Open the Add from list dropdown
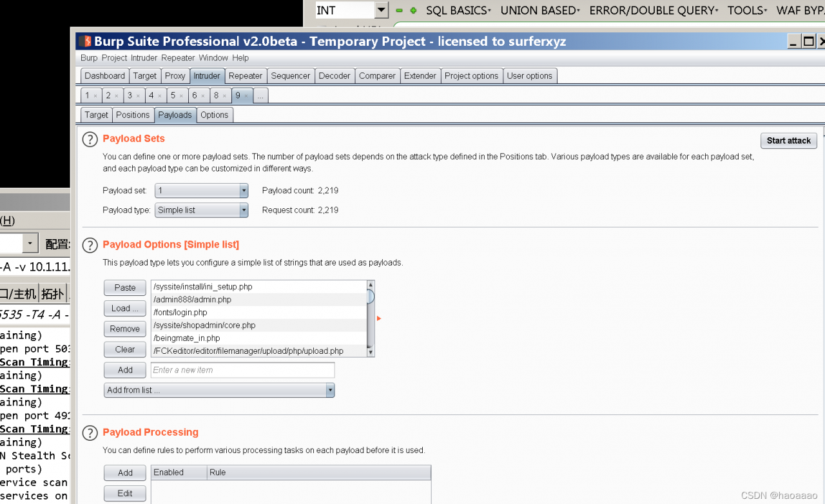This screenshot has height=504, width=825. click(219, 390)
